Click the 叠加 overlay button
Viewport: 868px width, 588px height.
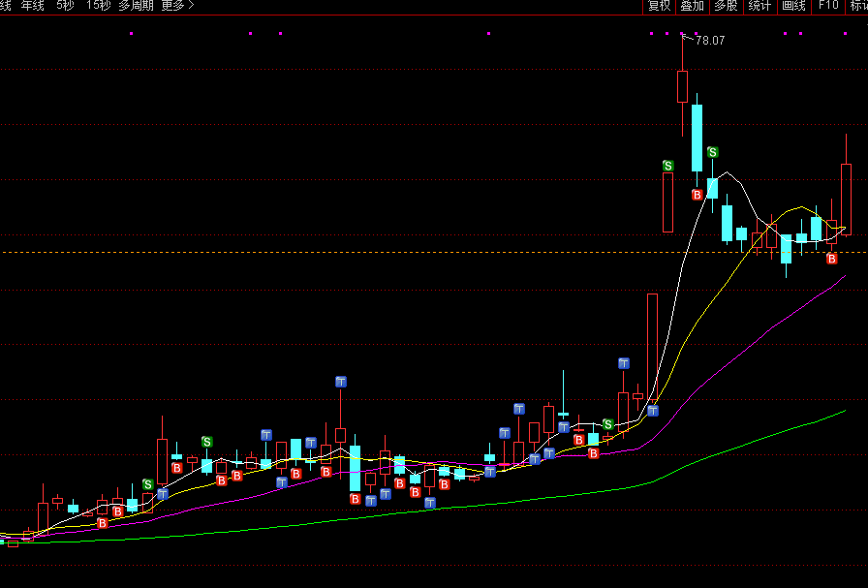pyautogui.click(x=692, y=6)
